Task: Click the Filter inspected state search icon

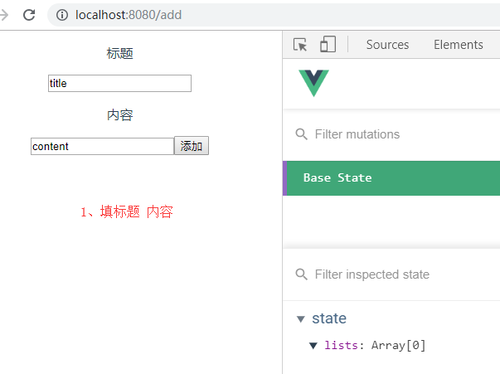Action: pos(301,275)
